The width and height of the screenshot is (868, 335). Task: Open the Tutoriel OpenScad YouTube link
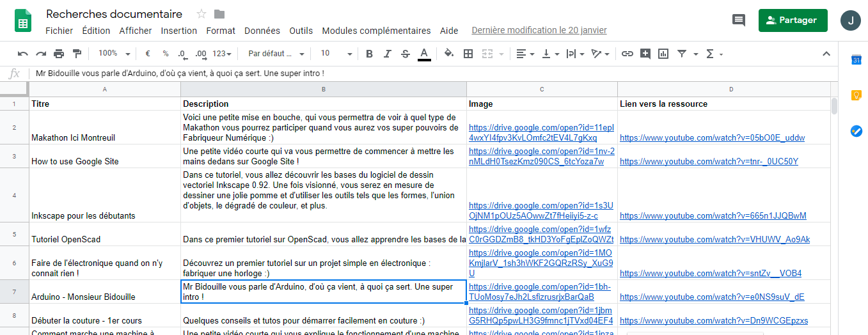click(714, 240)
